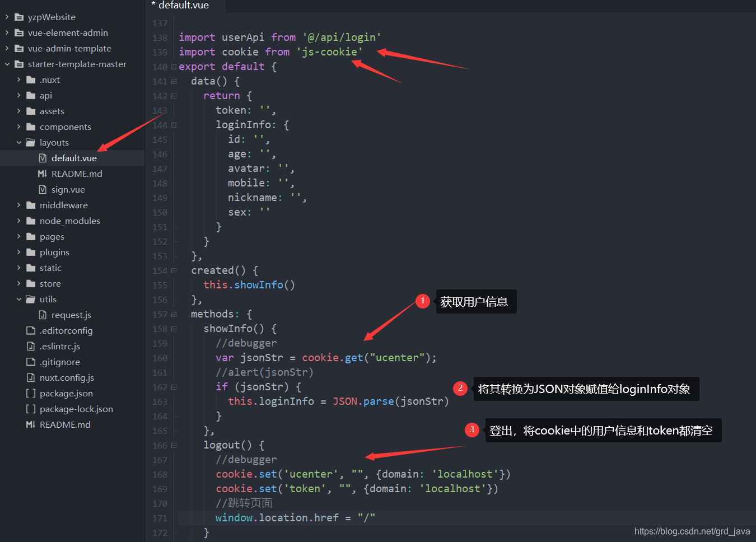Click the components folder icon
This screenshot has width=756, height=542.
tap(31, 127)
